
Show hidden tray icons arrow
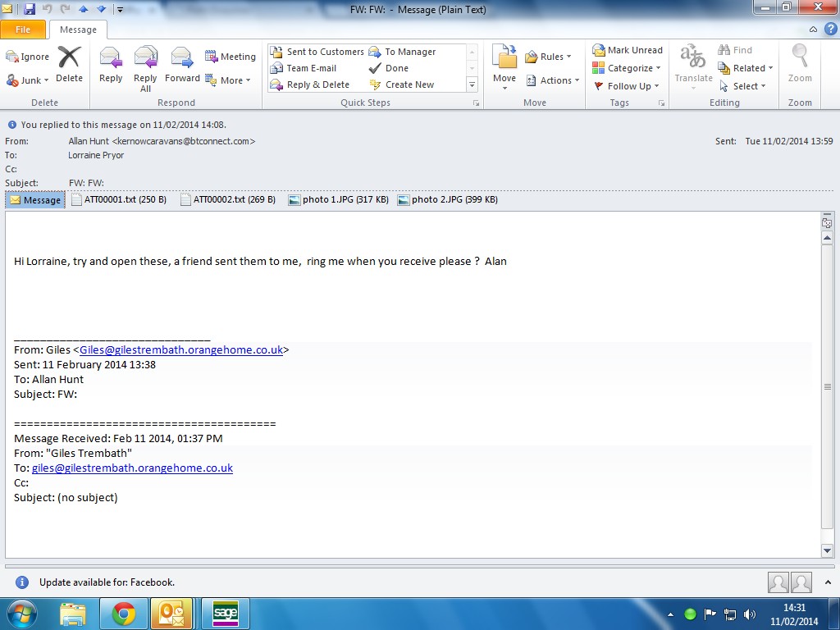[x=670, y=614]
